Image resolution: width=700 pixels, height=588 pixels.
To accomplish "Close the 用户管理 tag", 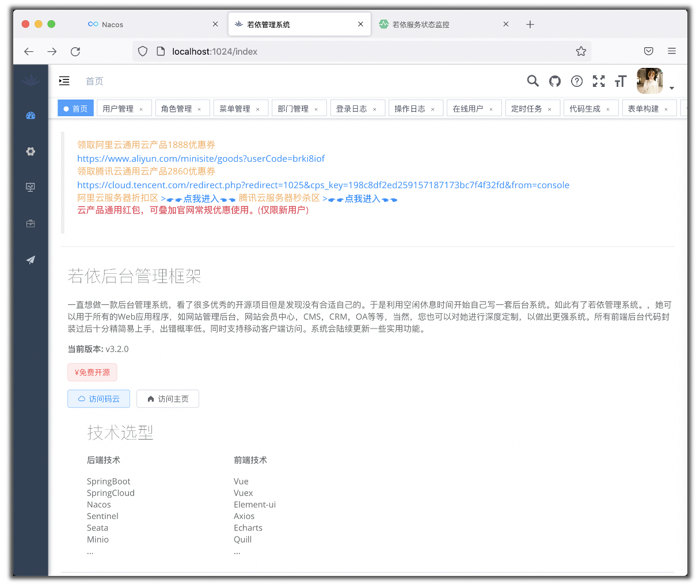I will click(141, 109).
